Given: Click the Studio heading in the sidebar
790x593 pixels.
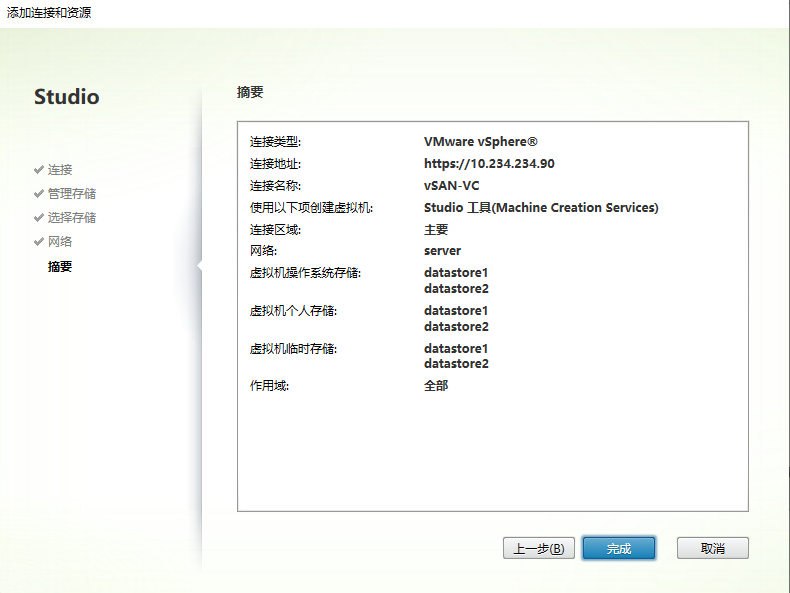Looking at the screenshot, I should (67, 97).
